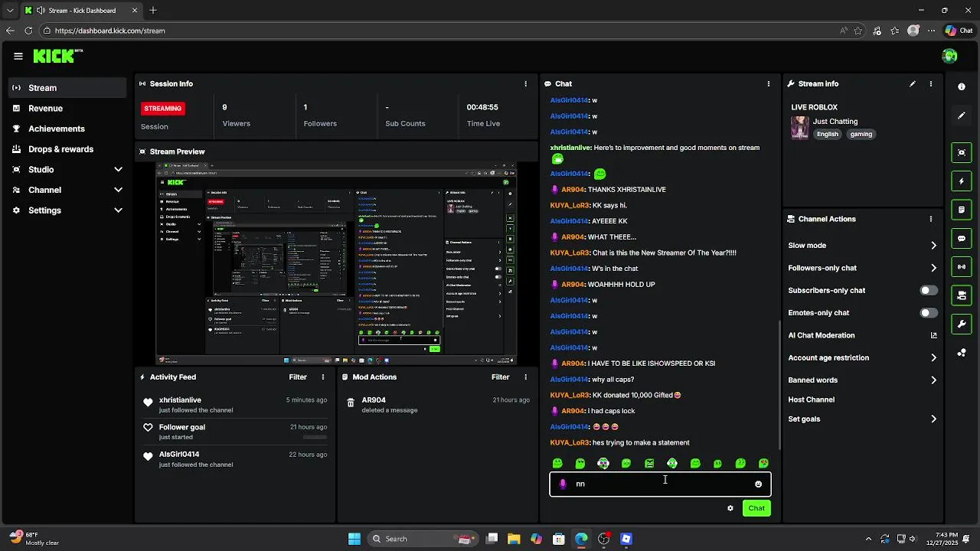Screen dimensions: 980x551
Task: Click the Just Chatting category thumbnail
Action: click(800, 128)
